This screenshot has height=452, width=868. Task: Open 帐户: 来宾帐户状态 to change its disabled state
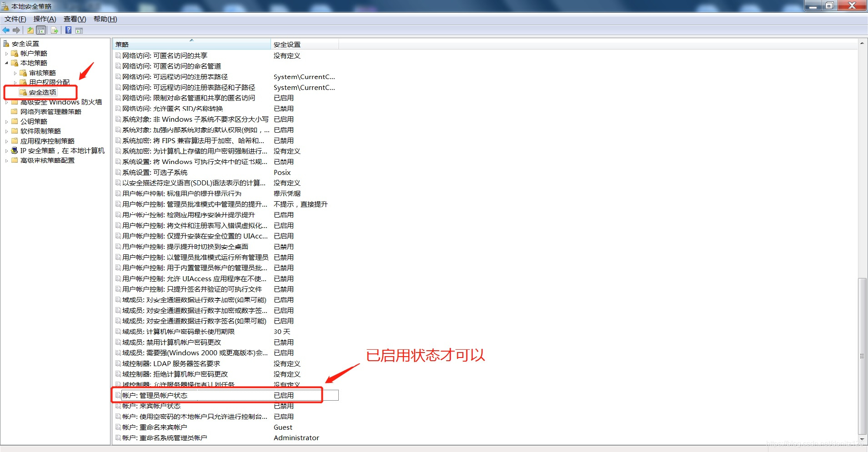point(152,406)
